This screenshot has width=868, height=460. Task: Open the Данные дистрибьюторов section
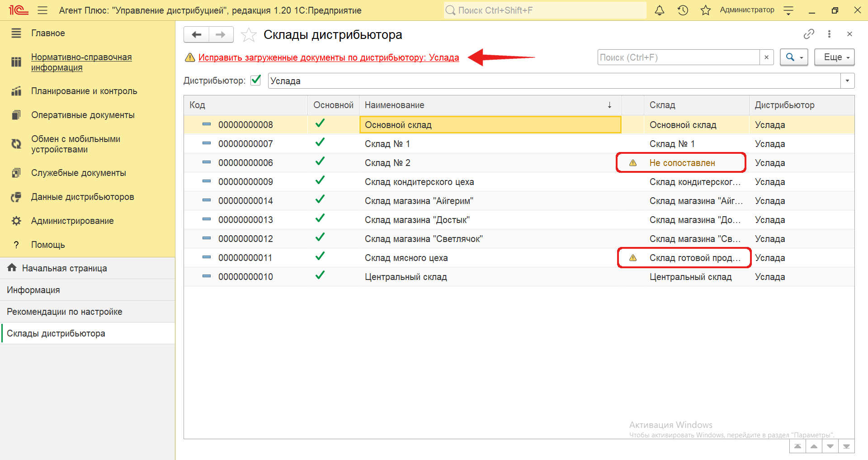point(83,197)
